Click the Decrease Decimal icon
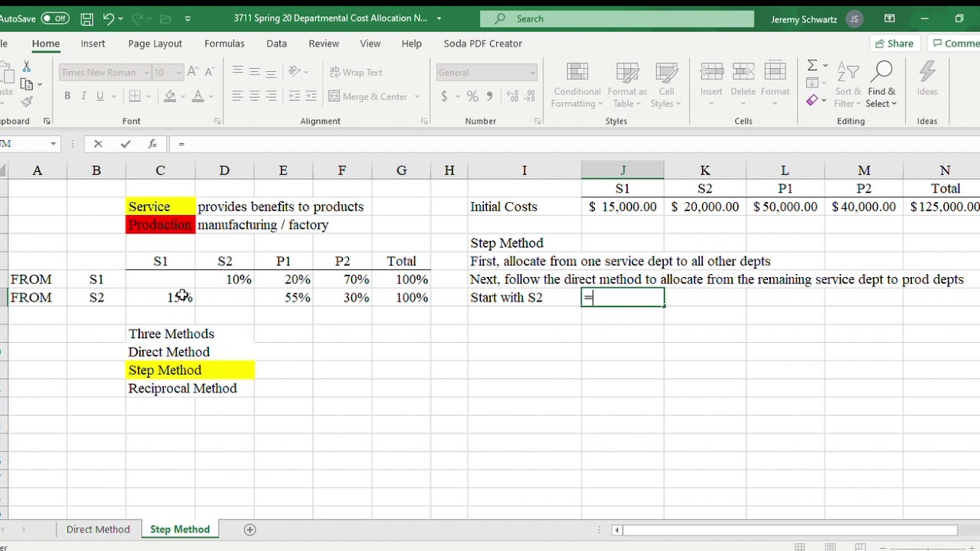980x551 pixels. tap(530, 96)
